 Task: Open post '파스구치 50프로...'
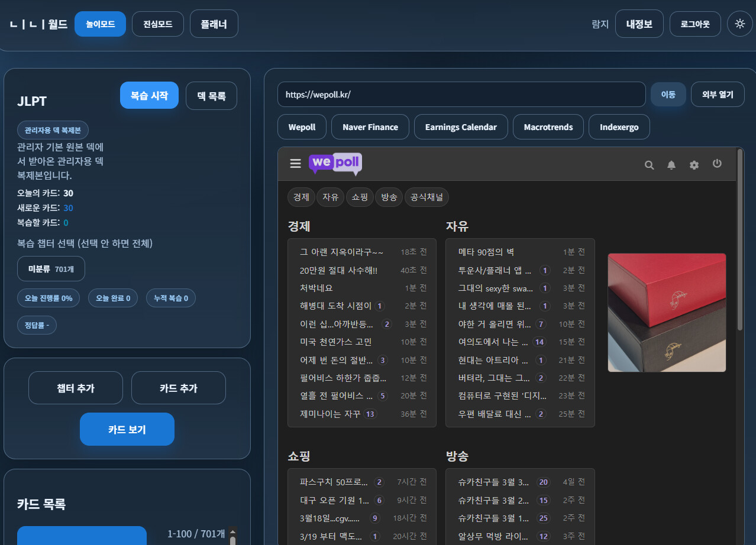[334, 482]
